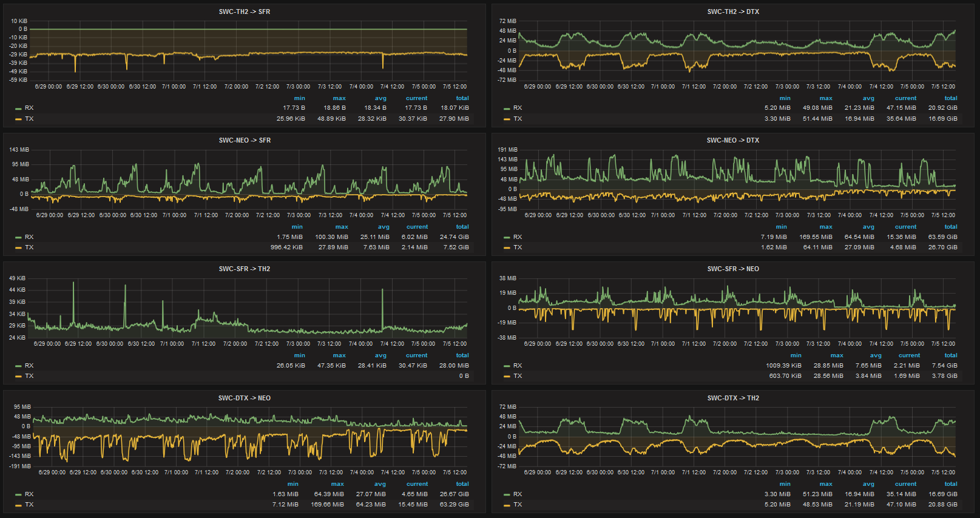Screen dimensions: 980x518
Task: Toggle RX series in SWC-NEO -> SFR legend
Action: [x=29, y=237]
